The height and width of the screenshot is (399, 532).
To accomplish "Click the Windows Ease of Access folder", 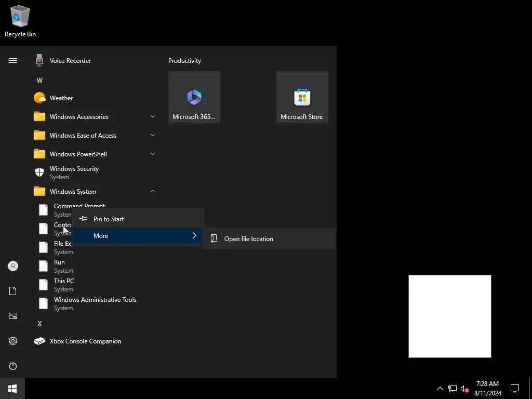I will click(x=83, y=136).
